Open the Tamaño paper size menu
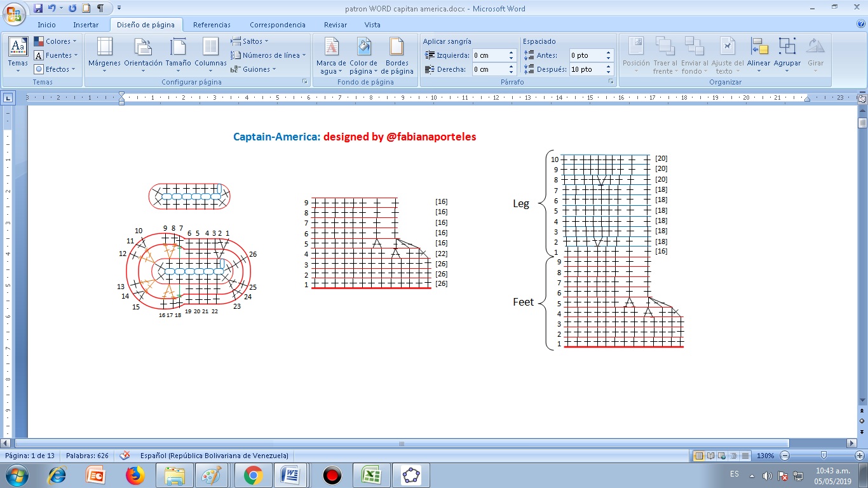Screen dimensions: 868x488 click(x=179, y=55)
